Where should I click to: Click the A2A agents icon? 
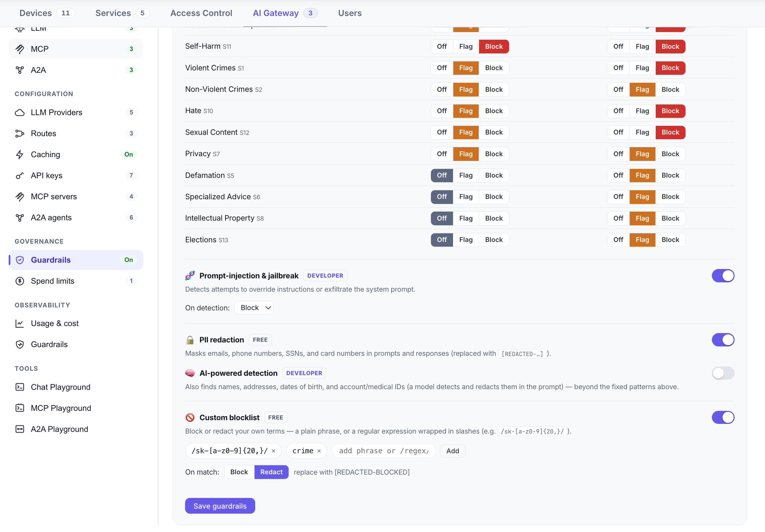click(x=20, y=218)
